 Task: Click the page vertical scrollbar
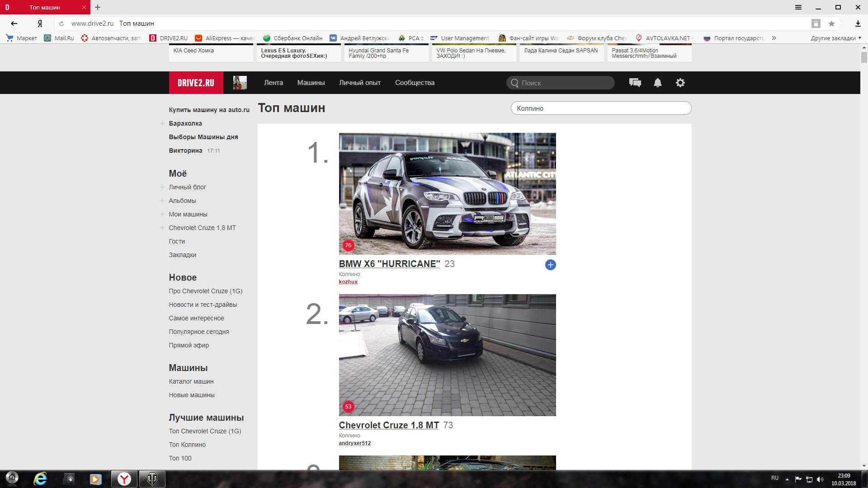coord(864,57)
